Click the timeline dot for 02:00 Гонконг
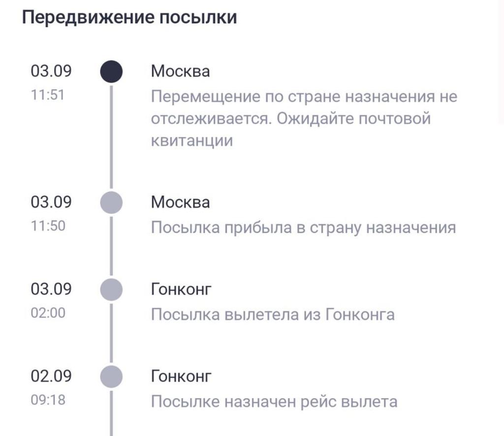Screen dimensions: 504x436 (111, 289)
